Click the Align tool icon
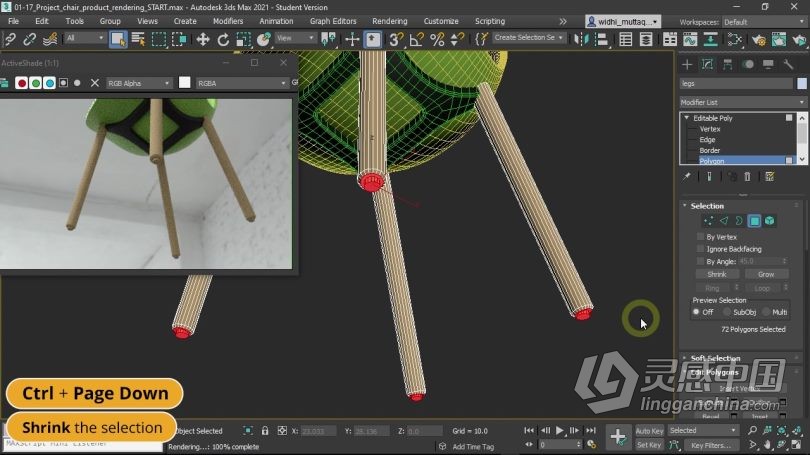Screen dimensions: 810x455 point(601,39)
